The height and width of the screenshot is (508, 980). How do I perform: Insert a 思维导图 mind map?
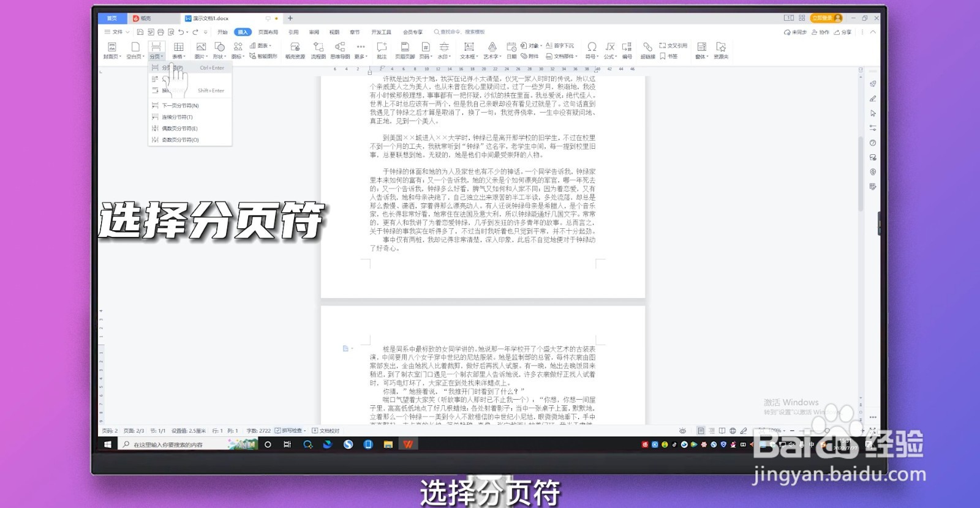(x=340, y=50)
